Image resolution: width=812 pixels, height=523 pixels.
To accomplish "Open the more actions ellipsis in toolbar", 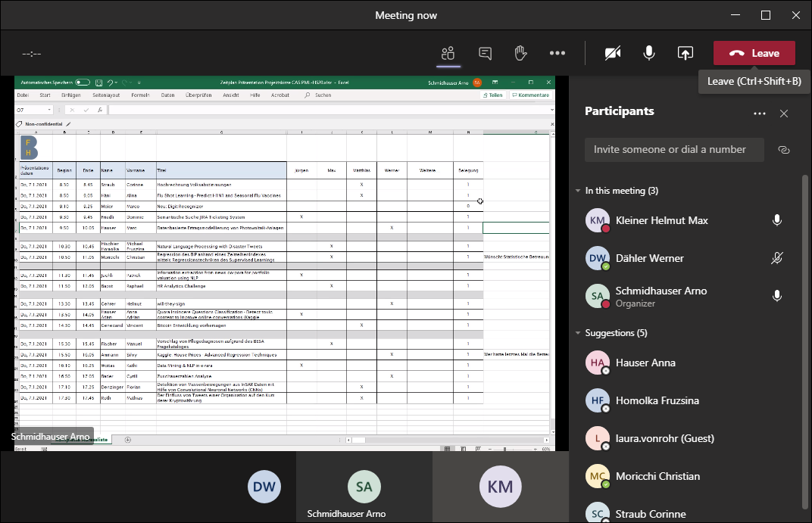I will pyautogui.click(x=557, y=53).
